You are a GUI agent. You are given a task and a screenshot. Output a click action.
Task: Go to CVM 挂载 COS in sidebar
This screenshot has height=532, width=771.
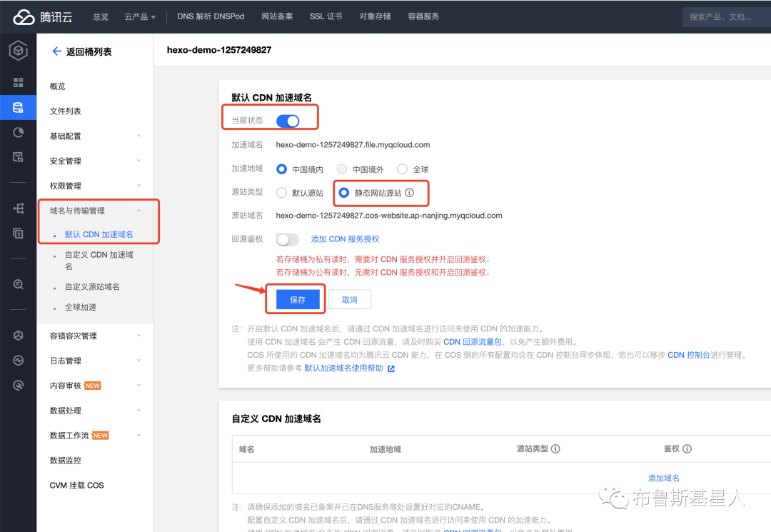coord(76,486)
